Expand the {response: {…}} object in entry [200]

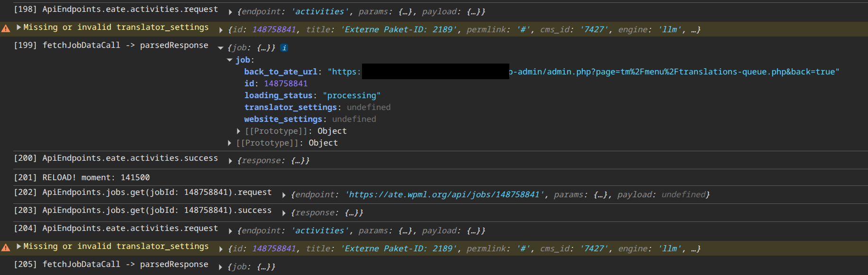[230, 161]
